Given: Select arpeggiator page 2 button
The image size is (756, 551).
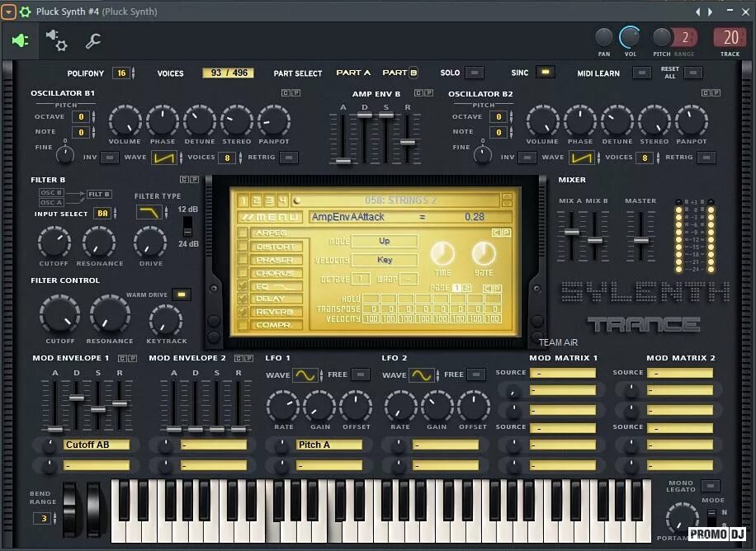Looking at the screenshot, I should click(x=466, y=288).
